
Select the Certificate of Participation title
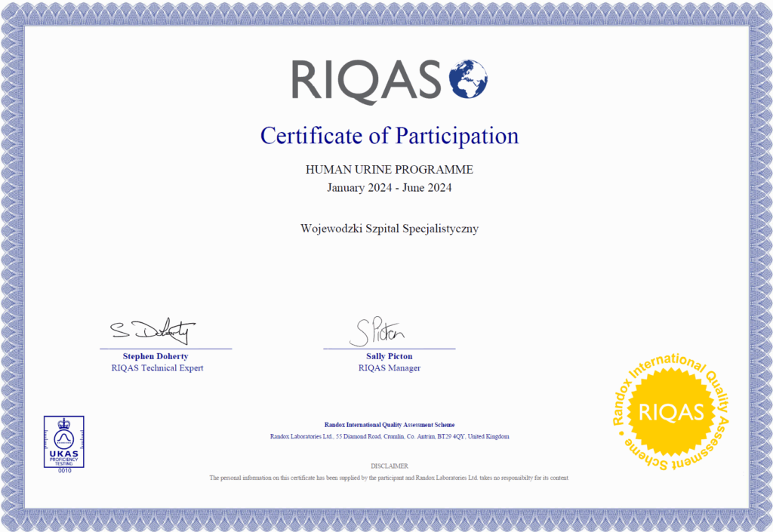390,136
